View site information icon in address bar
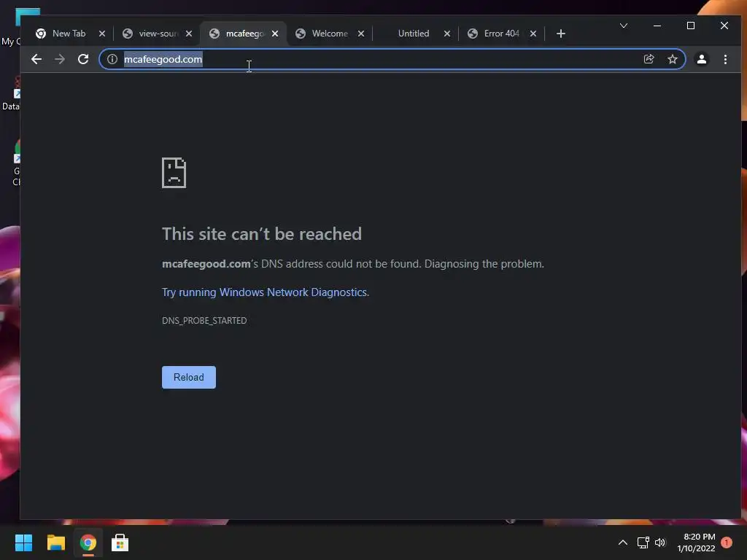Image resolution: width=747 pixels, height=560 pixels. pos(112,59)
